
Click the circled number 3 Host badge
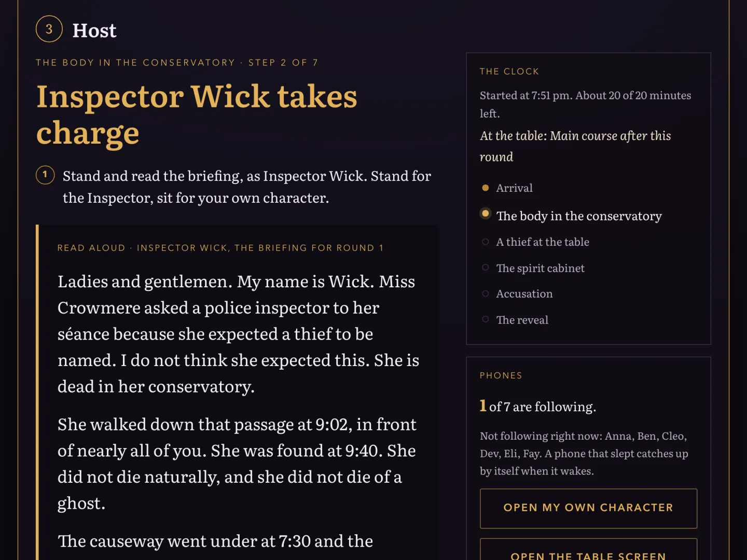pos(49,29)
